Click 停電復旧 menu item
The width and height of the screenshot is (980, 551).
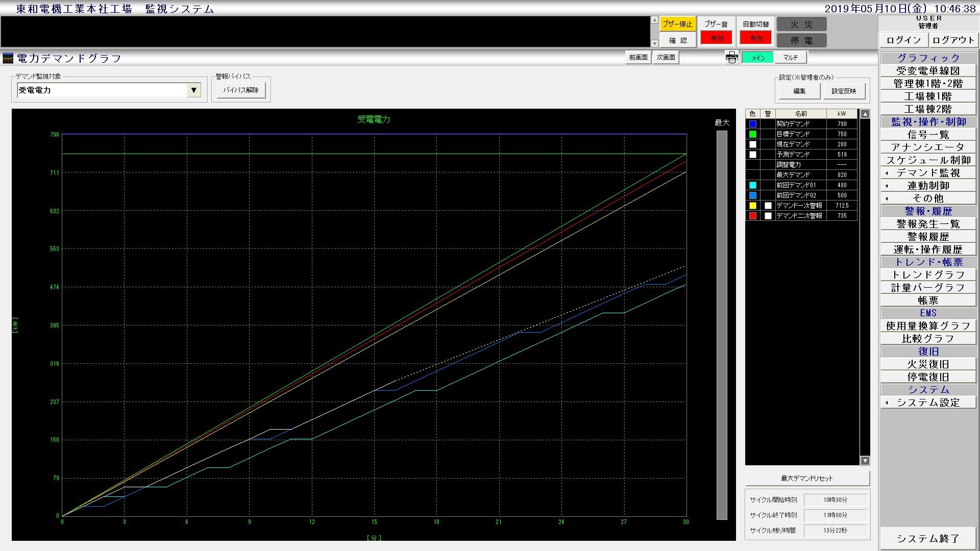pyautogui.click(x=928, y=377)
